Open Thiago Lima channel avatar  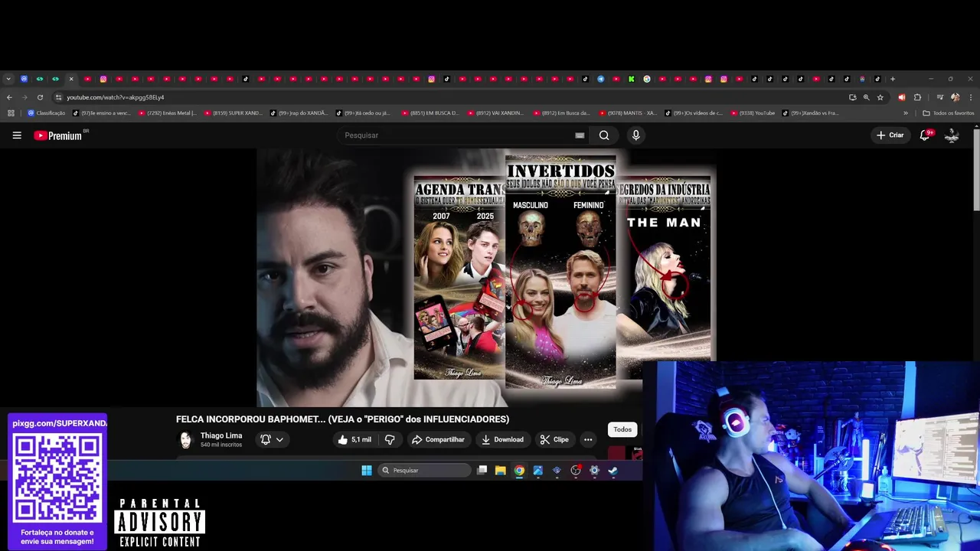[185, 439]
